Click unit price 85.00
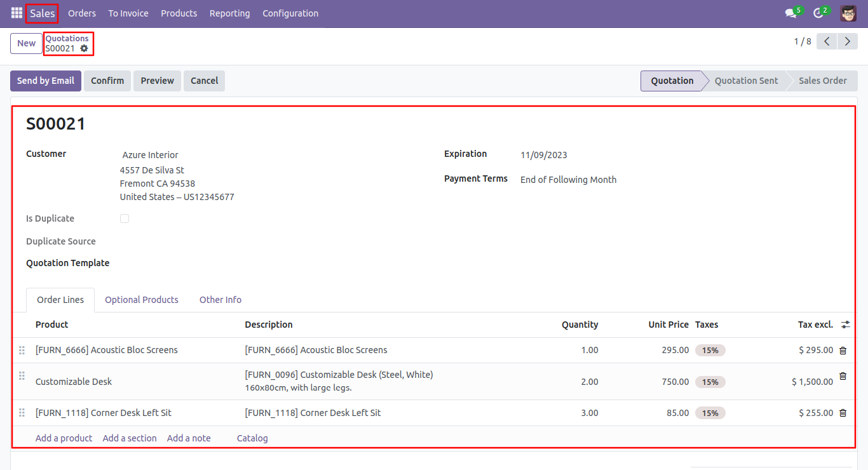The width and height of the screenshot is (868, 470). point(677,413)
